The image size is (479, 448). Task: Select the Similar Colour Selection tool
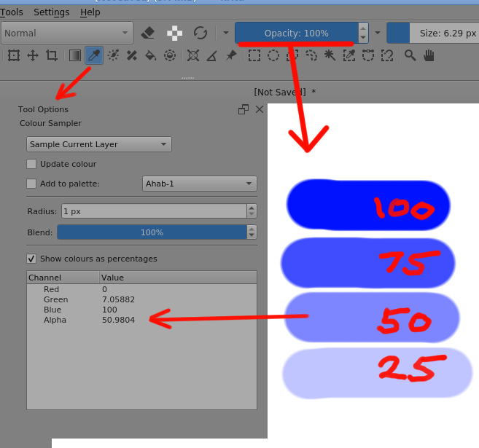349,55
